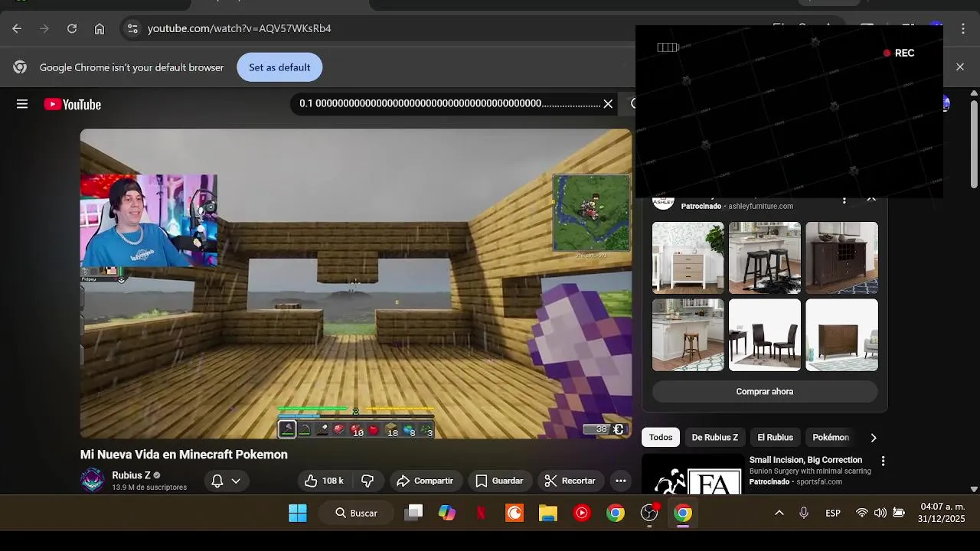
Task: Select the De Rubius Z filter chip
Action: point(715,438)
